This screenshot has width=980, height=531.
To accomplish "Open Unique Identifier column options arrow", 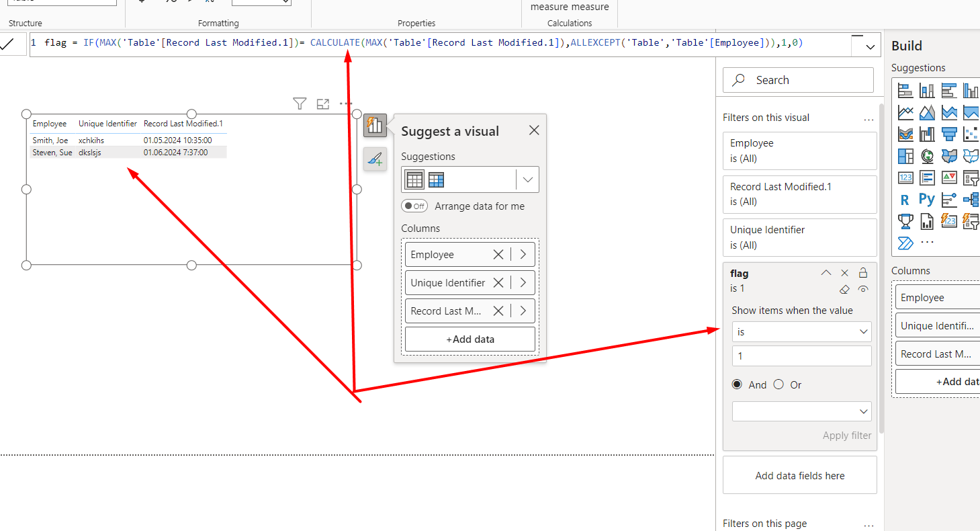I will tap(523, 283).
